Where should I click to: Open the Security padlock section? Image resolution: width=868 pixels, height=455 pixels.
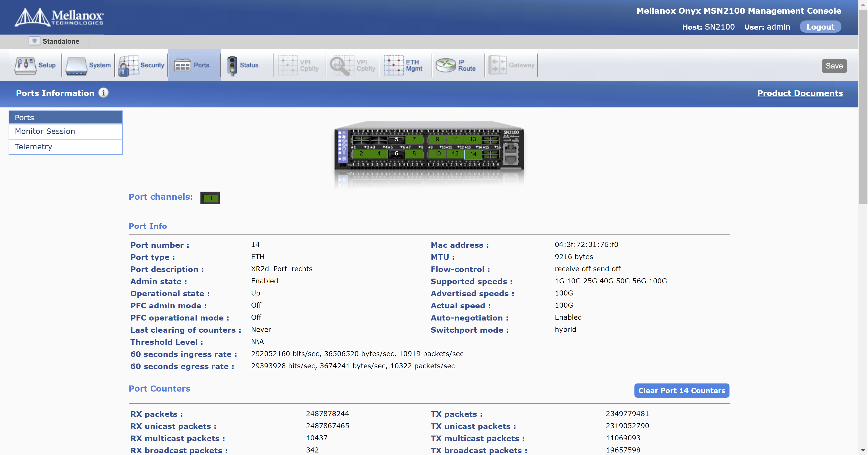(x=129, y=65)
